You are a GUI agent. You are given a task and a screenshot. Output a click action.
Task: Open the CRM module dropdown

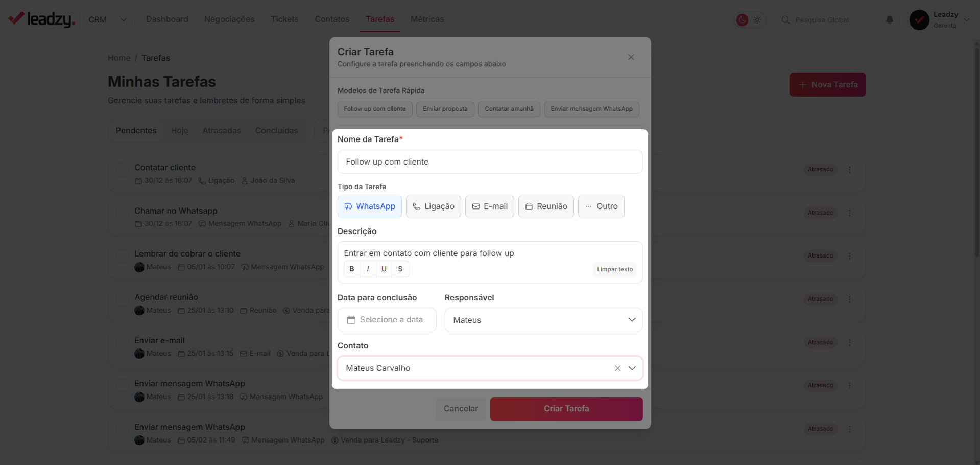point(108,20)
